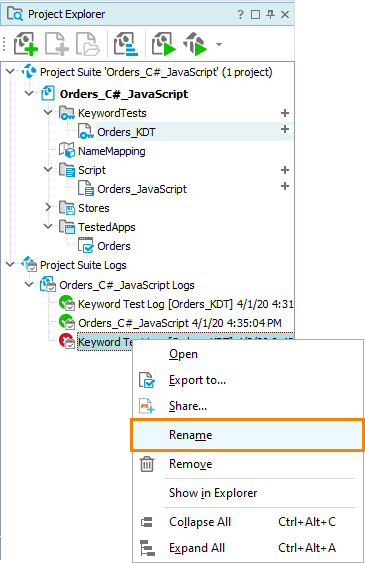This screenshot has width=365, height=563.
Task: Select the Orders_C#_JavaScript Logs item
Action: 127,285
